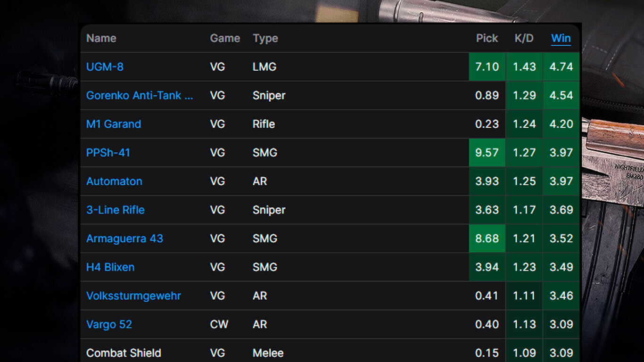Image resolution: width=644 pixels, height=362 pixels.
Task: Open the H4 Blixen link
Action: 110,267
